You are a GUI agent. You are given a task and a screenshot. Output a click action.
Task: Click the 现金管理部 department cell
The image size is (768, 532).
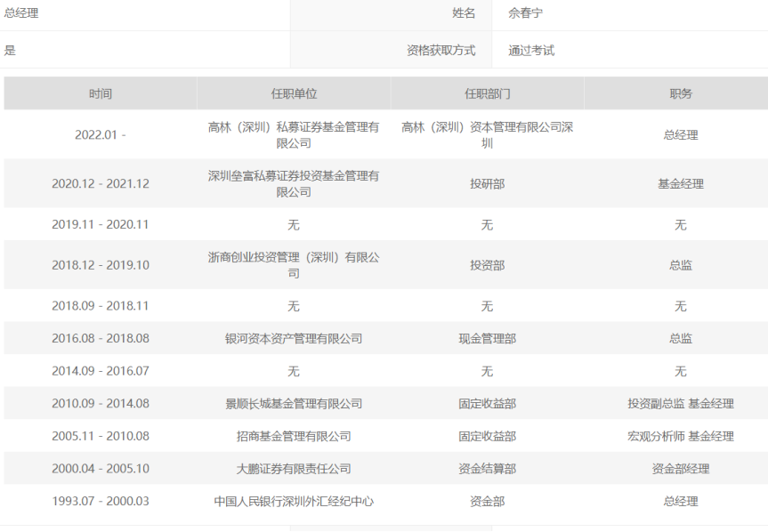tap(488, 338)
